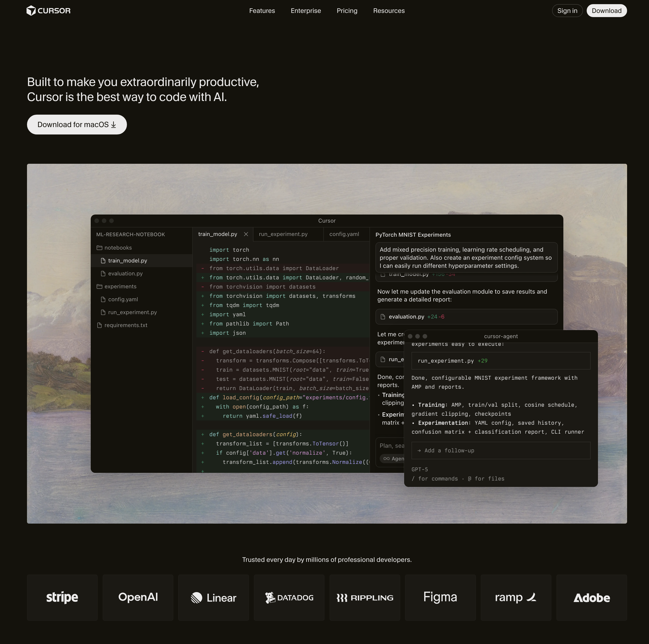Open Pricing from top navigation
Viewport: 649px width, 644px height.
(x=347, y=11)
